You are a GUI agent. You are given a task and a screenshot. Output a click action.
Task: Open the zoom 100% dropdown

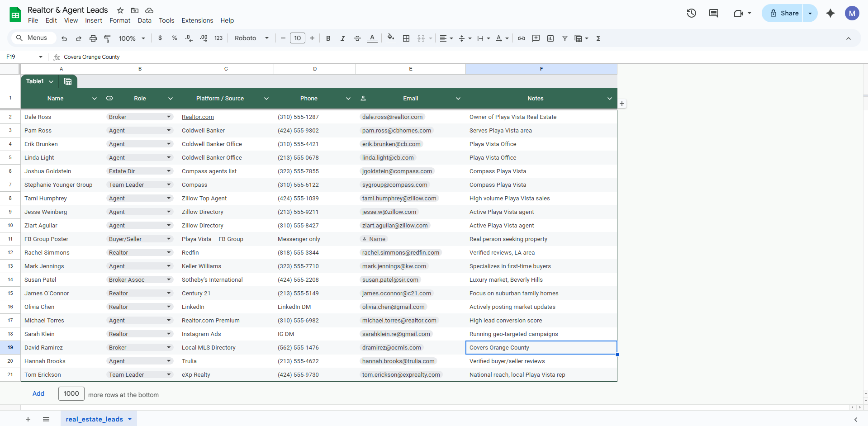132,38
